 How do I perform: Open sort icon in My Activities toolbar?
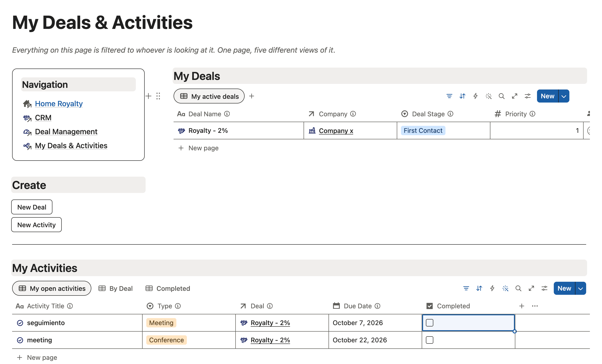[479, 288]
